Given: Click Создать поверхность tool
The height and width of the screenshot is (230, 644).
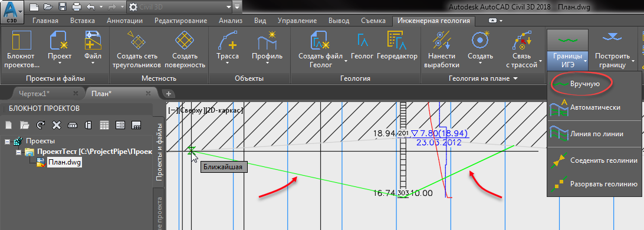Looking at the screenshot, I should pos(185,50).
